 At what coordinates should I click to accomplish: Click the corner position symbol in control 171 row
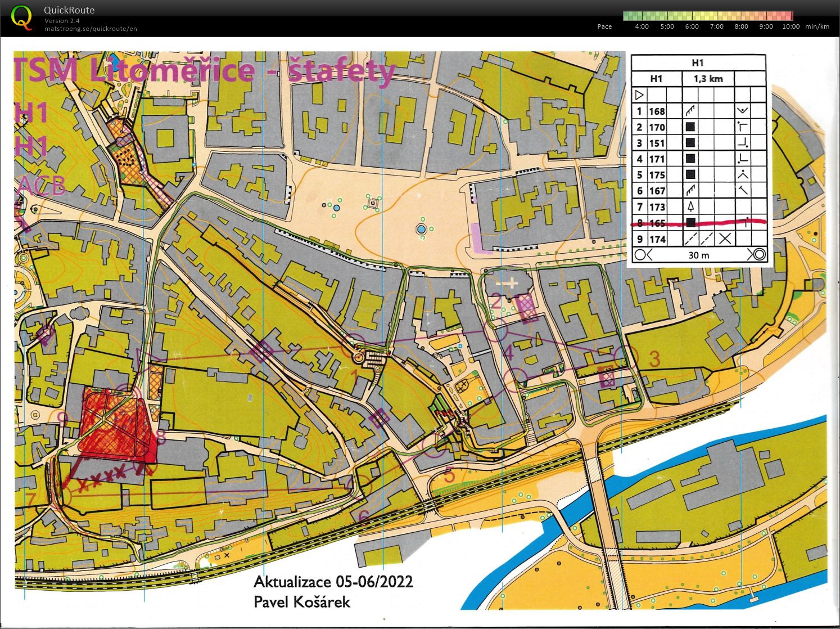743,159
